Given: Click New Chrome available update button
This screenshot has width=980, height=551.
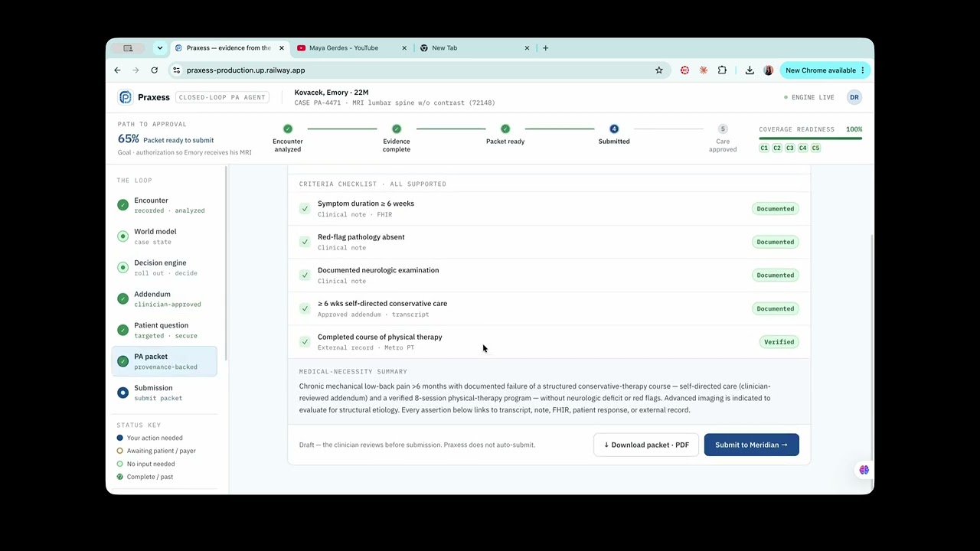Looking at the screenshot, I should click(x=825, y=70).
